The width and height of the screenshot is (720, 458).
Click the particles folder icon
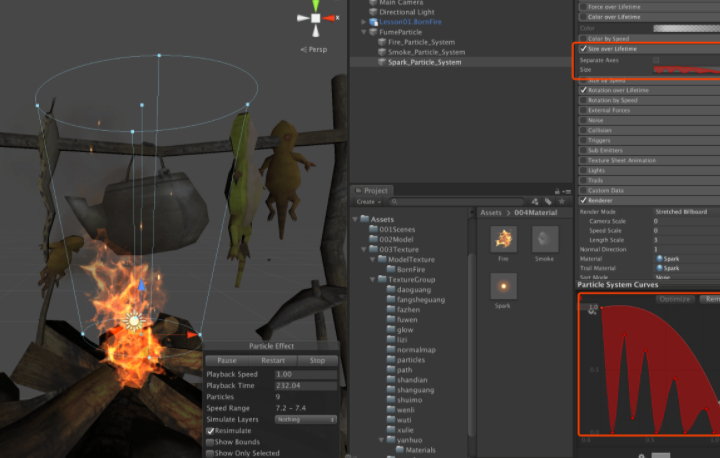391,360
